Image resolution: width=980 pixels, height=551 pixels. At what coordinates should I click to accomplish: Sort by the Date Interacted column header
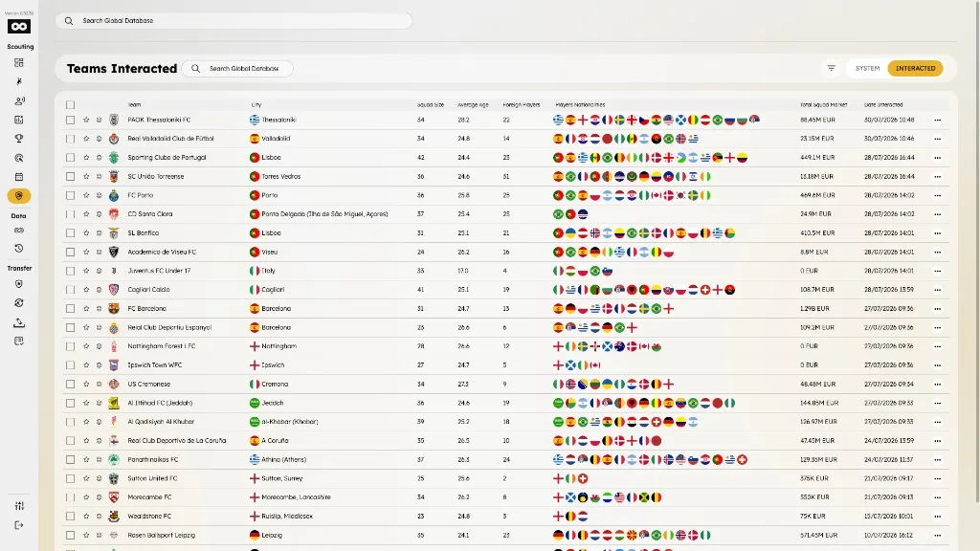[883, 105]
